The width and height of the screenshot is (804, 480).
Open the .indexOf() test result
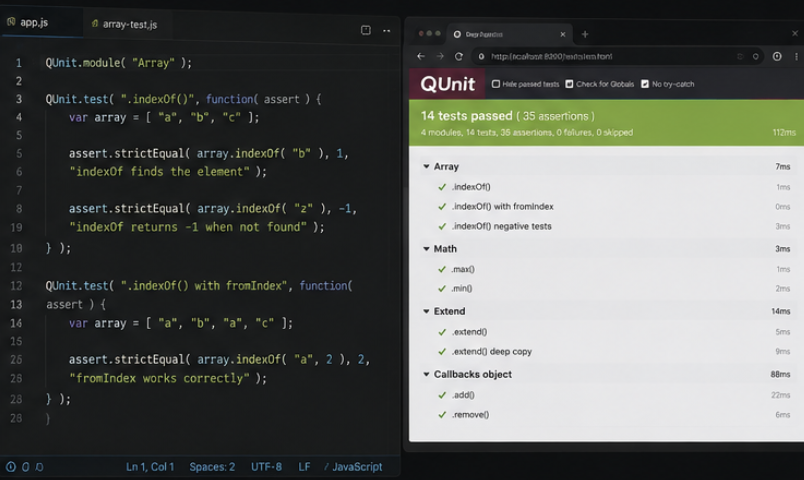(x=471, y=187)
